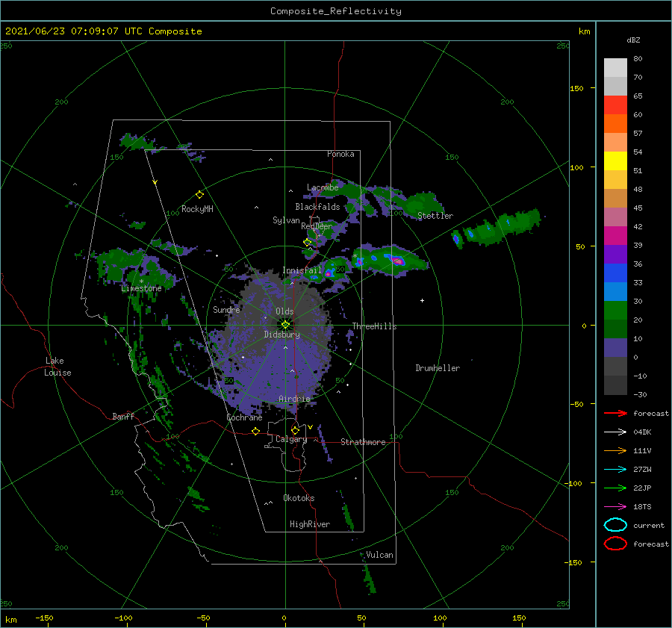
Task: Select the purple 36-39 dBZ swatch
Action: point(615,255)
